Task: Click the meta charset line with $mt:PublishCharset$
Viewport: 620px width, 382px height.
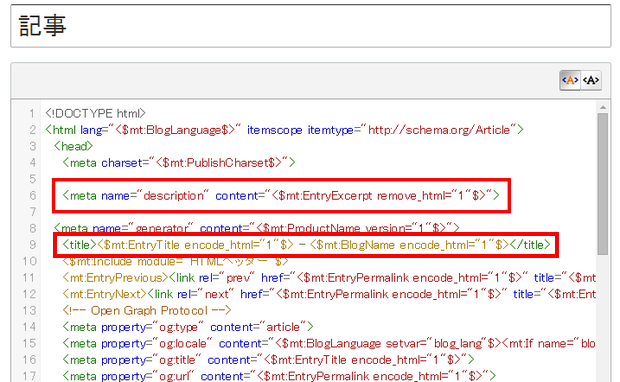Action: [179, 163]
